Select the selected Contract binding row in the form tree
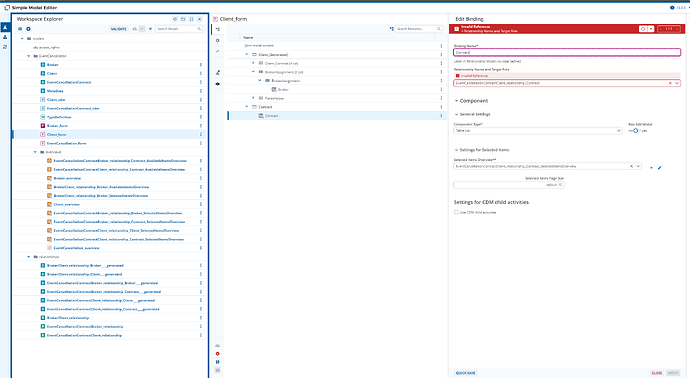 (x=337, y=116)
